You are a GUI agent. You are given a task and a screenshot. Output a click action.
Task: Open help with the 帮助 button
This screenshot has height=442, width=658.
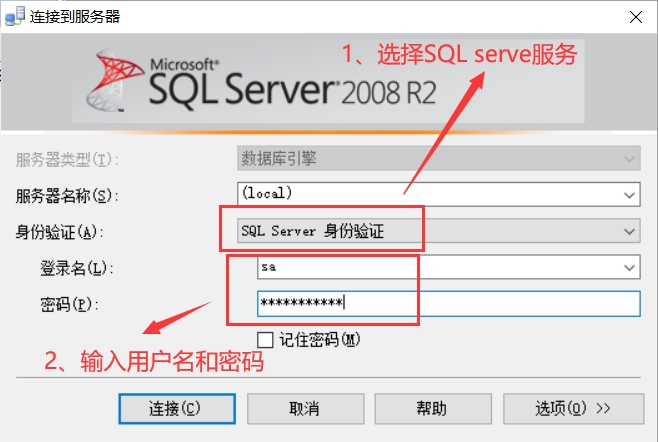pos(433,408)
